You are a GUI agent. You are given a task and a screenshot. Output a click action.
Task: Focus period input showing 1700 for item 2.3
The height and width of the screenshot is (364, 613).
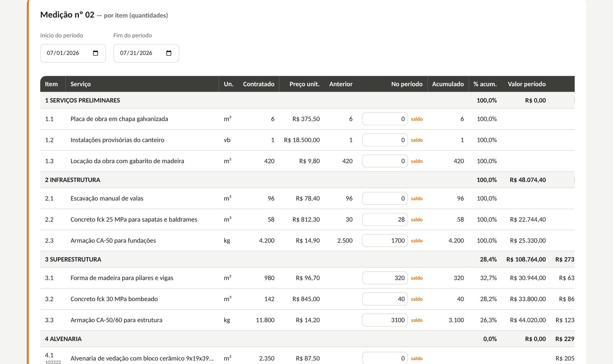385,241
